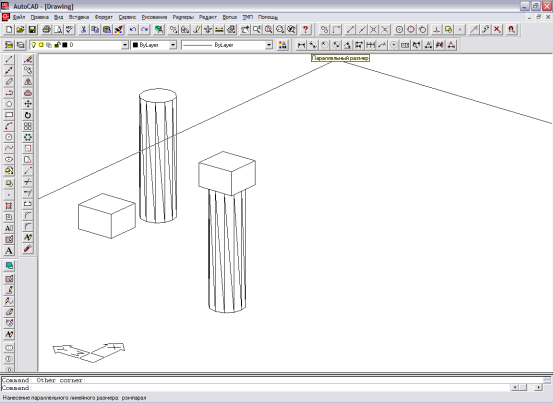The height and width of the screenshot is (403, 553).
Task: Undo the last action
Action: tap(133, 30)
